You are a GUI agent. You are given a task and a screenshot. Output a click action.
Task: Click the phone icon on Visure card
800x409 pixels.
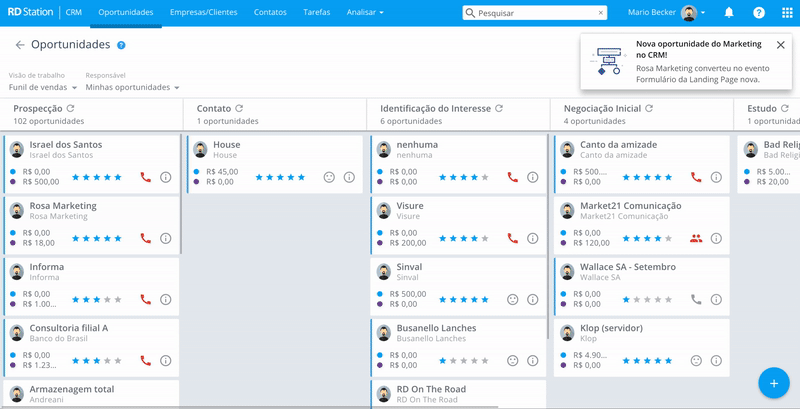513,238
